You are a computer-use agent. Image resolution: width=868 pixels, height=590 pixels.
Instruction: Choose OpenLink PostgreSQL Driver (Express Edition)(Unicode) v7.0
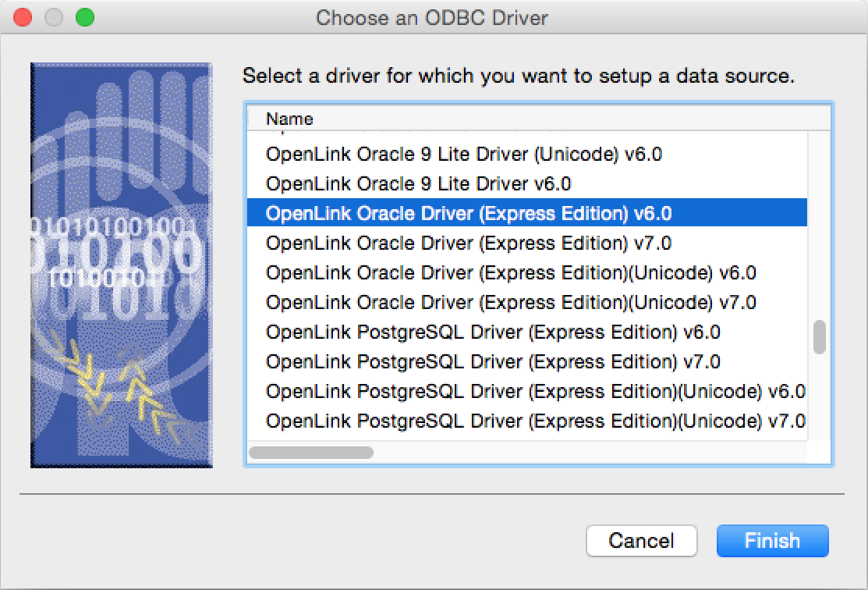point(527,421)
